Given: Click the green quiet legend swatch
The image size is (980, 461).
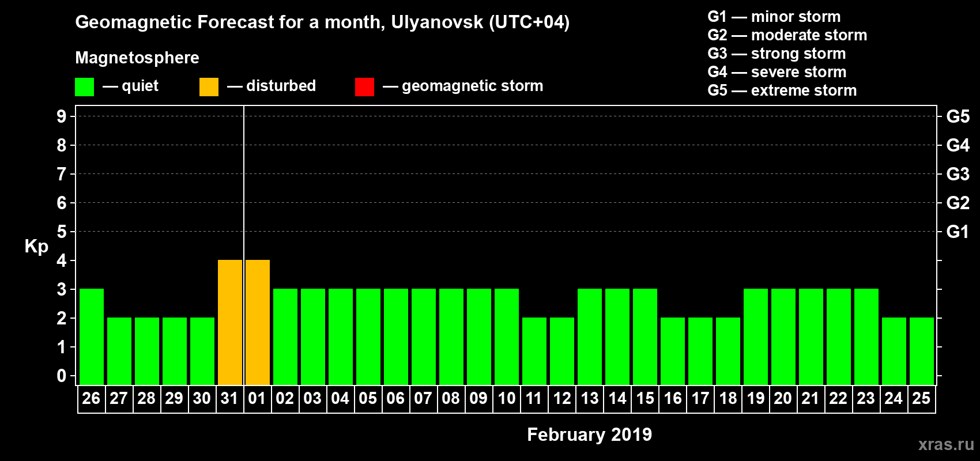Looking at the screenshot, I should coord(85,87).
